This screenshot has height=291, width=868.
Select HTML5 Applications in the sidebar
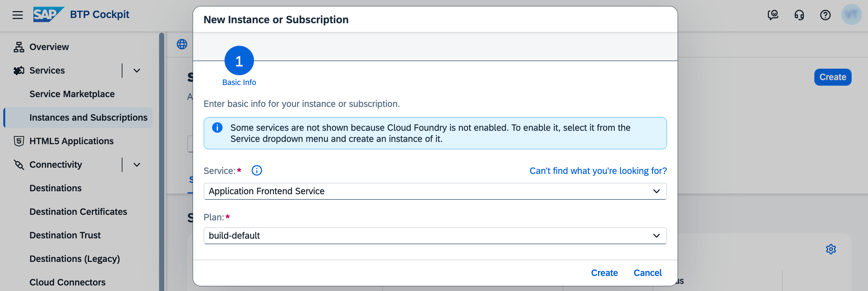[x=71, y=141]
